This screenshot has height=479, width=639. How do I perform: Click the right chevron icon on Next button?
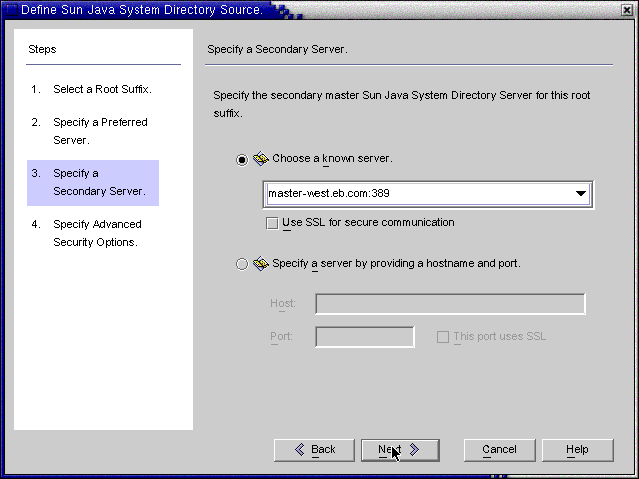click(x=414, y=449)
